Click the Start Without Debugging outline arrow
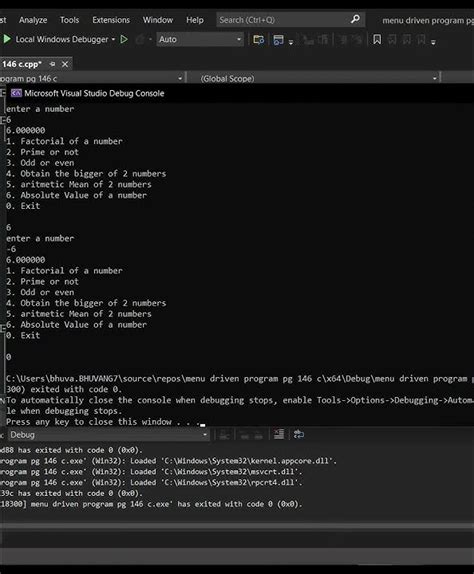 click(124, 39)
